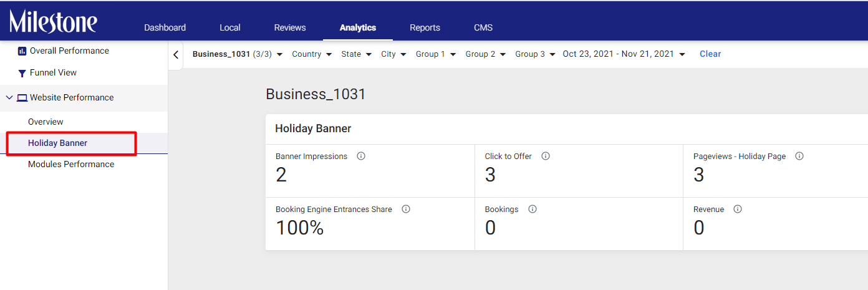The image size is (868, 290).
Task: Open the date range Oct 23 - Nov 21 picker
Action: click(x=624, y=54)
